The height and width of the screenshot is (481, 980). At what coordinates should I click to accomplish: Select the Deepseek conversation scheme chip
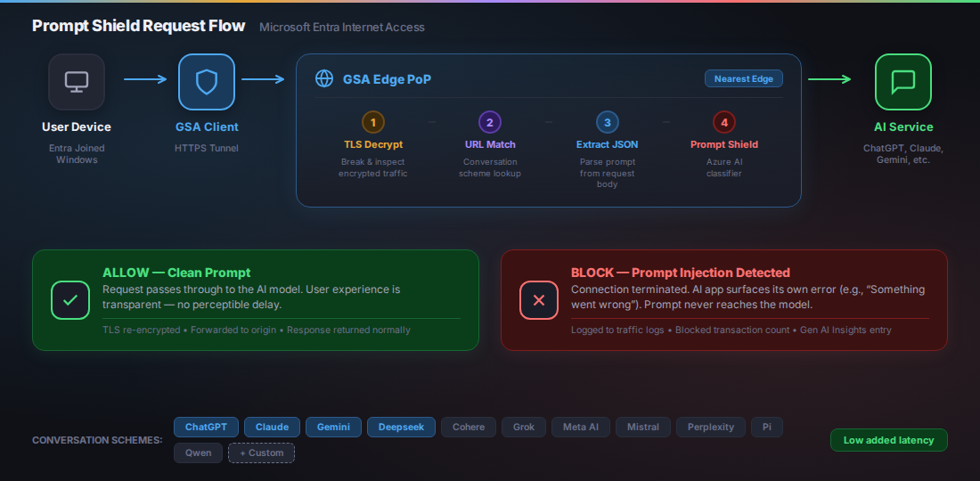point(401,428)
